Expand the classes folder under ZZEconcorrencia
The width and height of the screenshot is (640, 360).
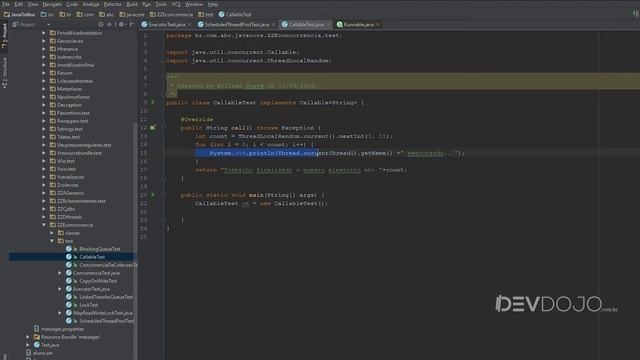(52, 233)
